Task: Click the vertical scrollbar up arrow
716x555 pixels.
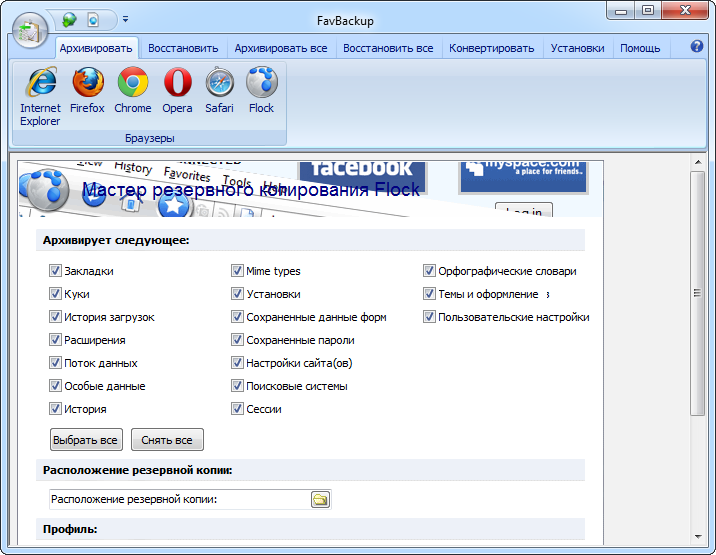Action: (698, 162)
